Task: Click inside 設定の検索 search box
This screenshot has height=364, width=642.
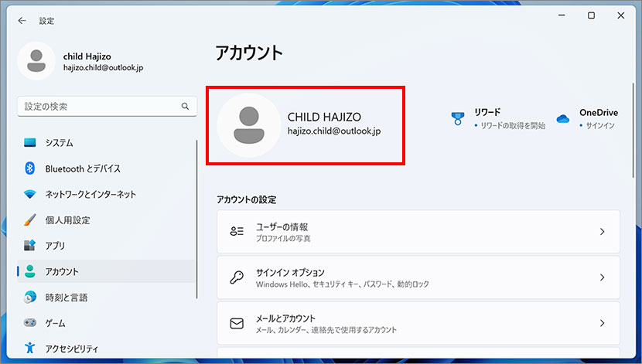Action: coord(107,107)
